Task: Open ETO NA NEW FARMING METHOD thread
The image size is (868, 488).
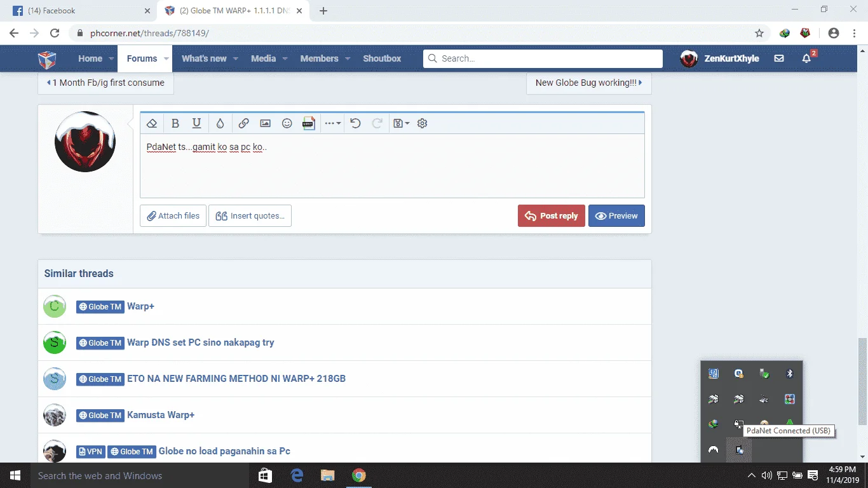Action: pos(236,379)
